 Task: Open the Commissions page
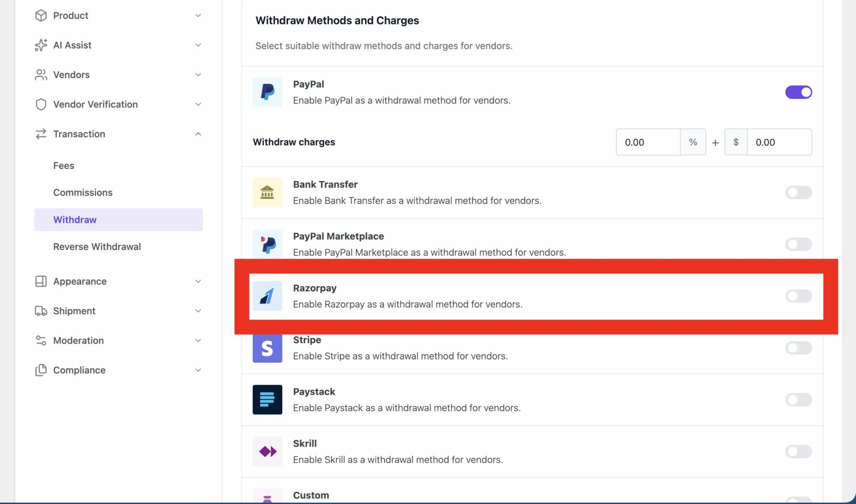83,192
